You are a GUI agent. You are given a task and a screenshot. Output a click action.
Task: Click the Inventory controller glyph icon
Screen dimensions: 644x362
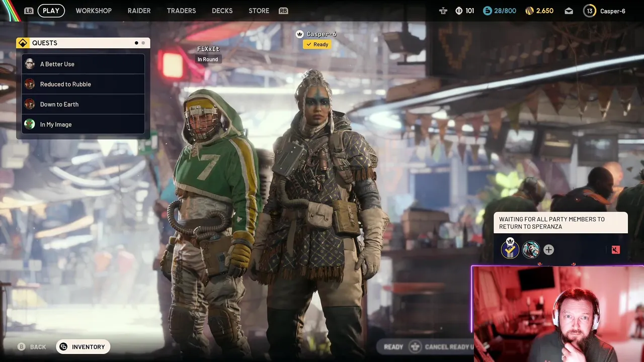click(63, 347)
